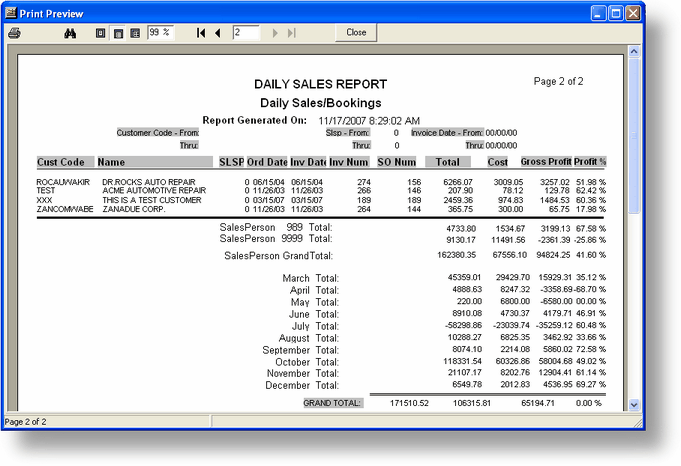The image size is (681, 466).
Task: Click the GRAND TOTAL label
Action: pos(333,403)
